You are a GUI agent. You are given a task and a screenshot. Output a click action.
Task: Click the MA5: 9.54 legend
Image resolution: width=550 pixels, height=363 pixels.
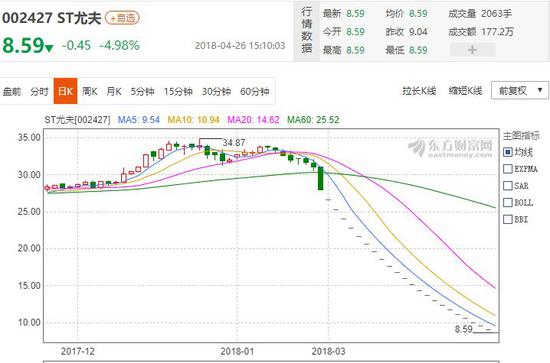[139, 120]
